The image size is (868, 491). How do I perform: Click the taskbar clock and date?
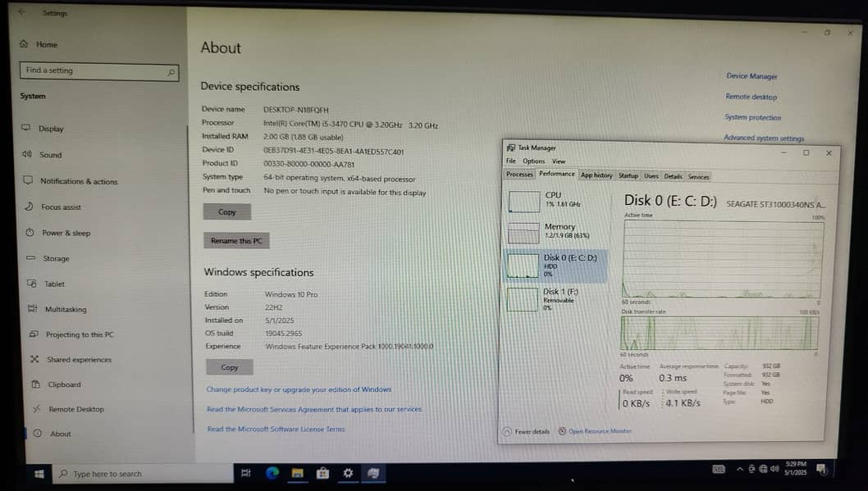pos(796,469)
